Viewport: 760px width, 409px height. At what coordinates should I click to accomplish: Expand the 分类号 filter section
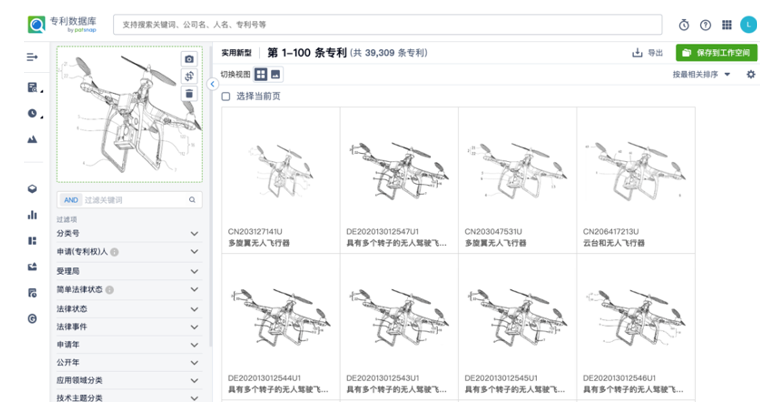194,233
